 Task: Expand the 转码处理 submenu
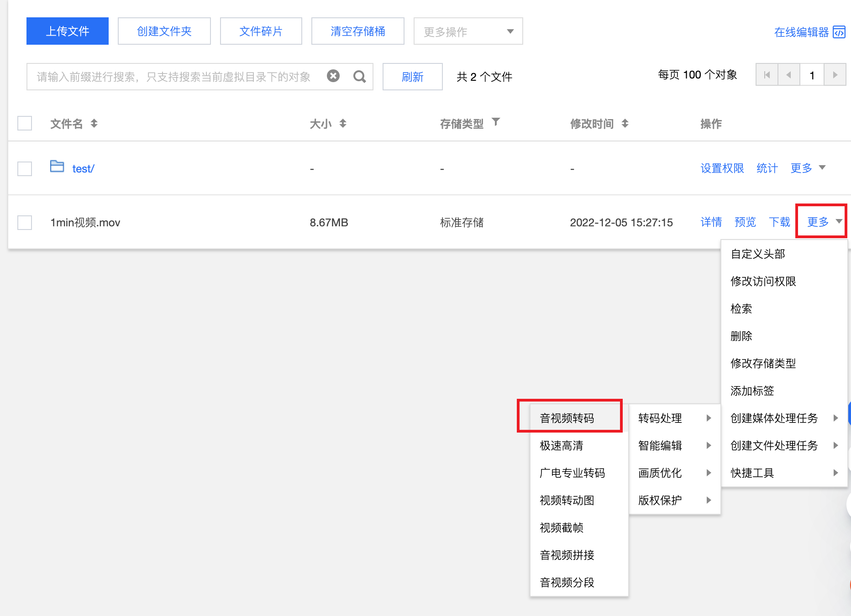coord(674,418)
